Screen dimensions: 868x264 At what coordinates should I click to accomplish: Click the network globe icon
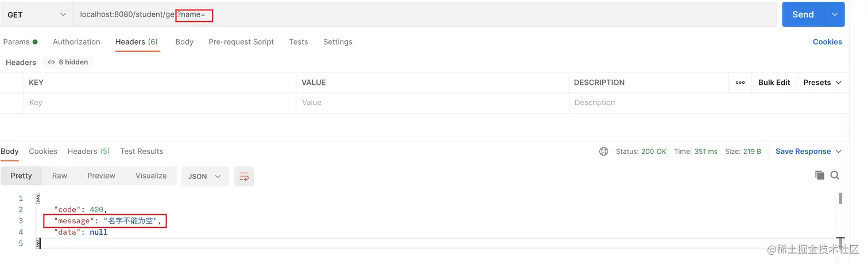point(603,152)
